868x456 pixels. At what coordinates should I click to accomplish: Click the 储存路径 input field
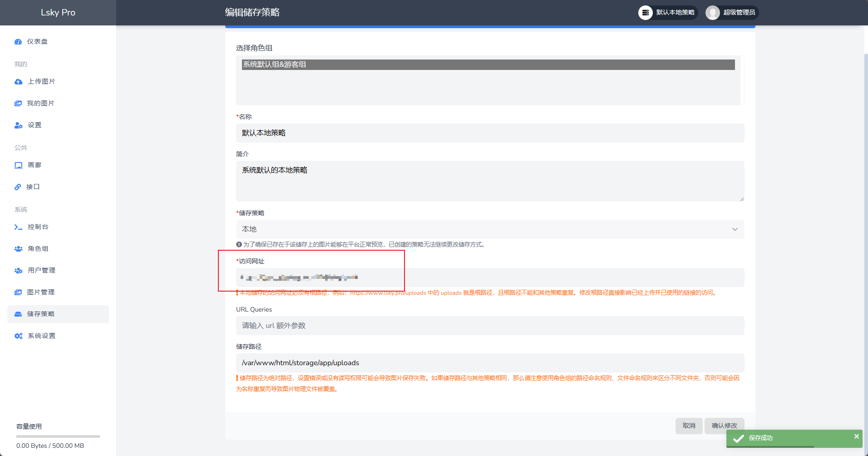point(490,363)
